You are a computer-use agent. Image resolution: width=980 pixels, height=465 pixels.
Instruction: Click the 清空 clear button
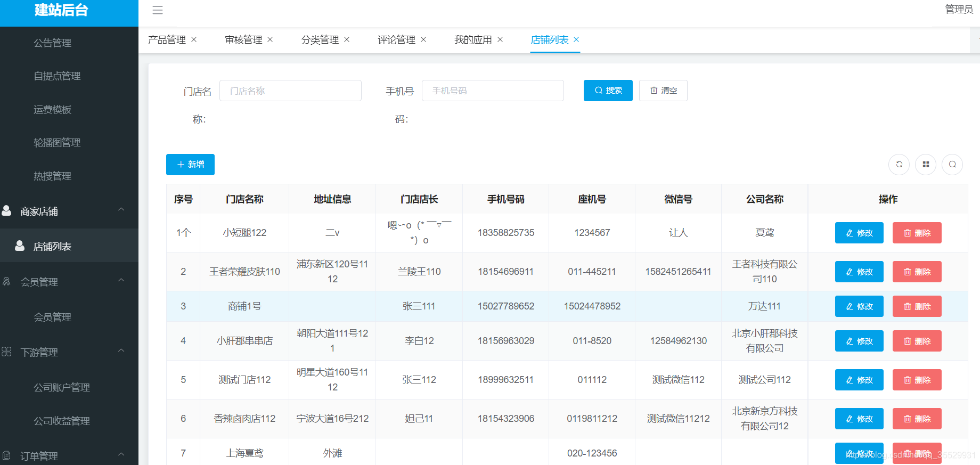coord(663,91)
